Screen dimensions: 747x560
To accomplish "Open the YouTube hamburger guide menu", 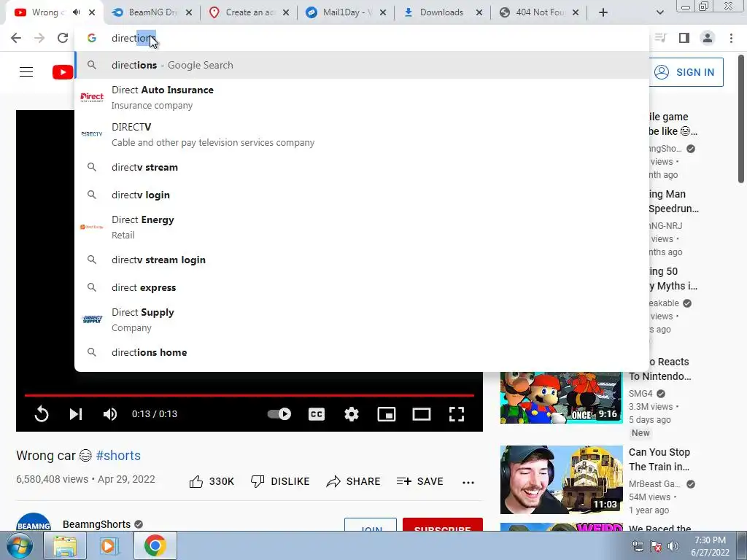I will click(26, 72).
